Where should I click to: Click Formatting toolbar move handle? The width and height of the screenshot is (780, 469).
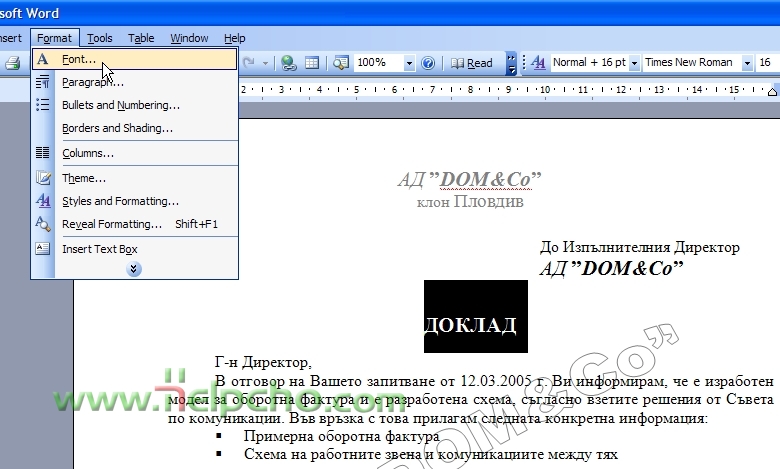(x=524, y=63)
